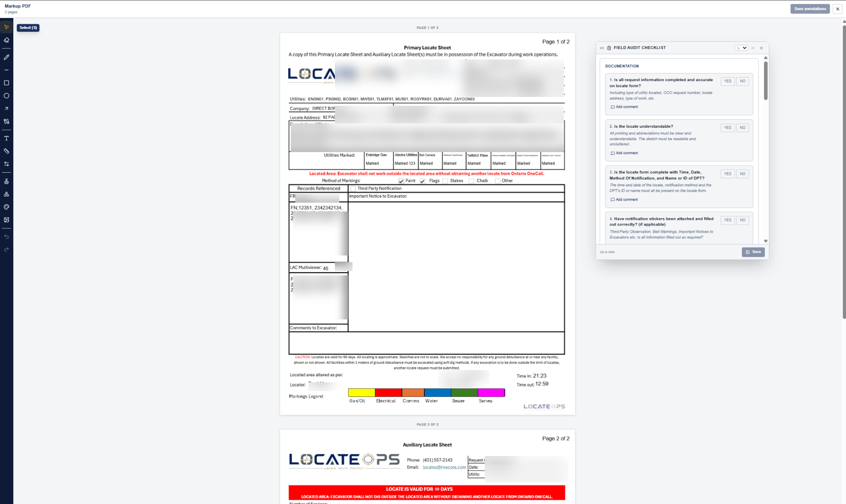This screenshot has width=846, height=504.
Task: Click the magenta Survey legend swatch
Action: [491, 393]
